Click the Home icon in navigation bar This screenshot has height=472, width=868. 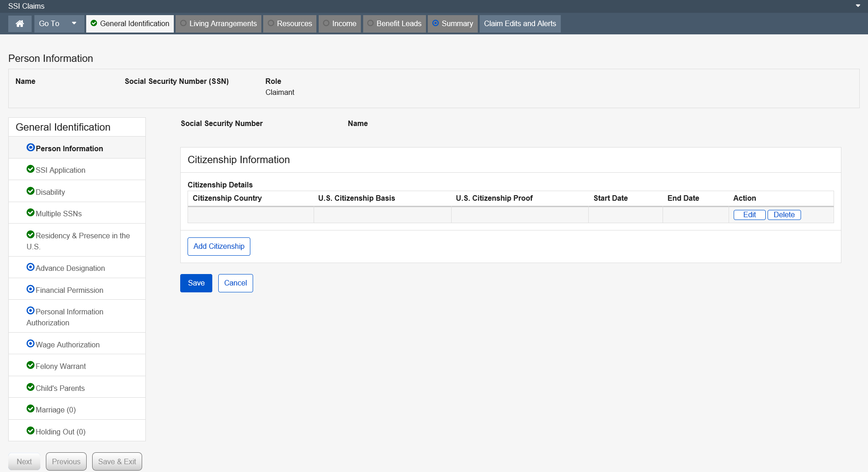tap(20, 24)
